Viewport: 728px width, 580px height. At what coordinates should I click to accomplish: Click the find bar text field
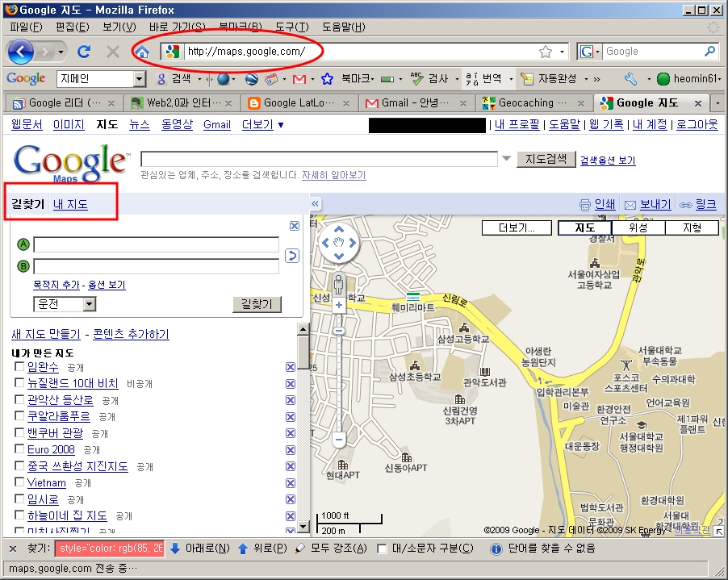click(x=110, y=549)
